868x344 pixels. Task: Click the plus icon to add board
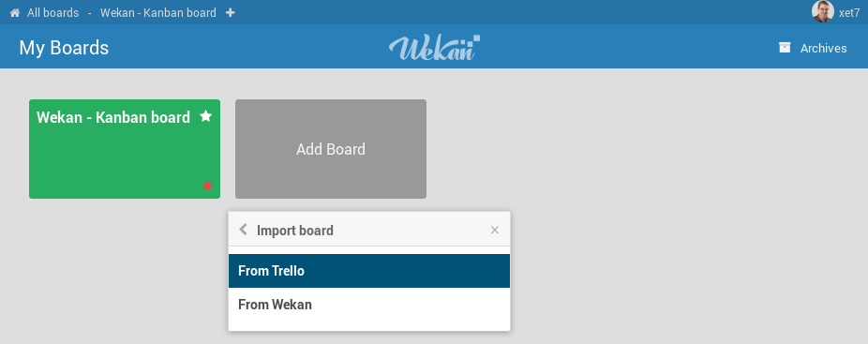pyautogui.click(x=231, y=13)
